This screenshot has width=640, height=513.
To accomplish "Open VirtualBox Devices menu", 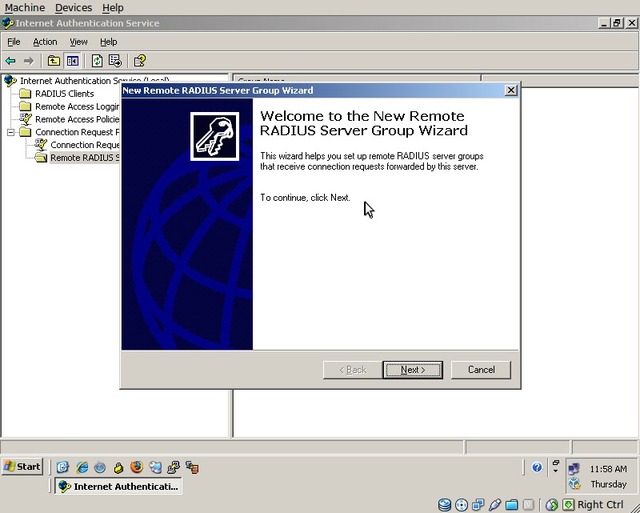I will (x=73, y=7).
